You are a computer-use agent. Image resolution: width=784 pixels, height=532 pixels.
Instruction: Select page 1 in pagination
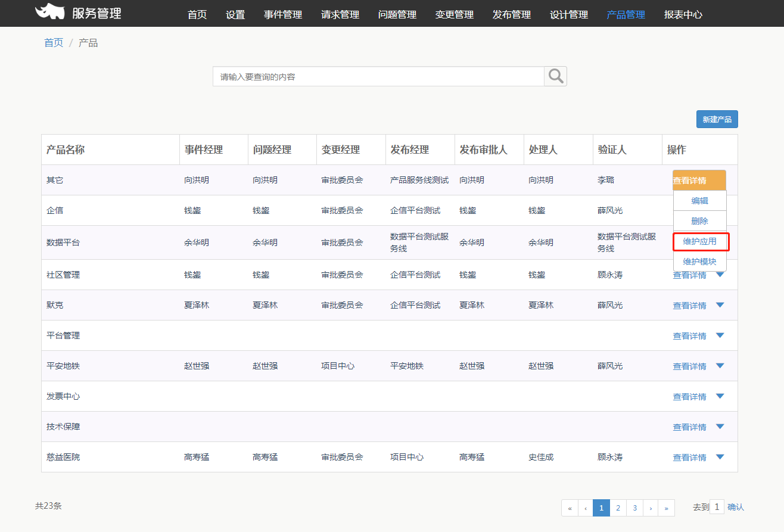click(x=602, y=508)
